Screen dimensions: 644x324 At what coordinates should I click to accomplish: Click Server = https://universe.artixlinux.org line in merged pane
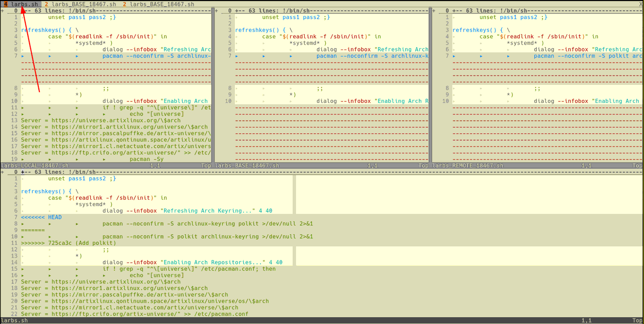click(x=100, y=282)
